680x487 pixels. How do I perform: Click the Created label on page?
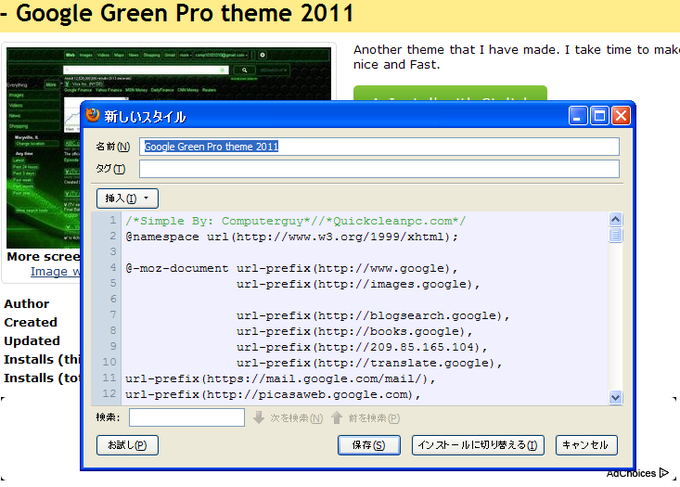tap(30, 322)
